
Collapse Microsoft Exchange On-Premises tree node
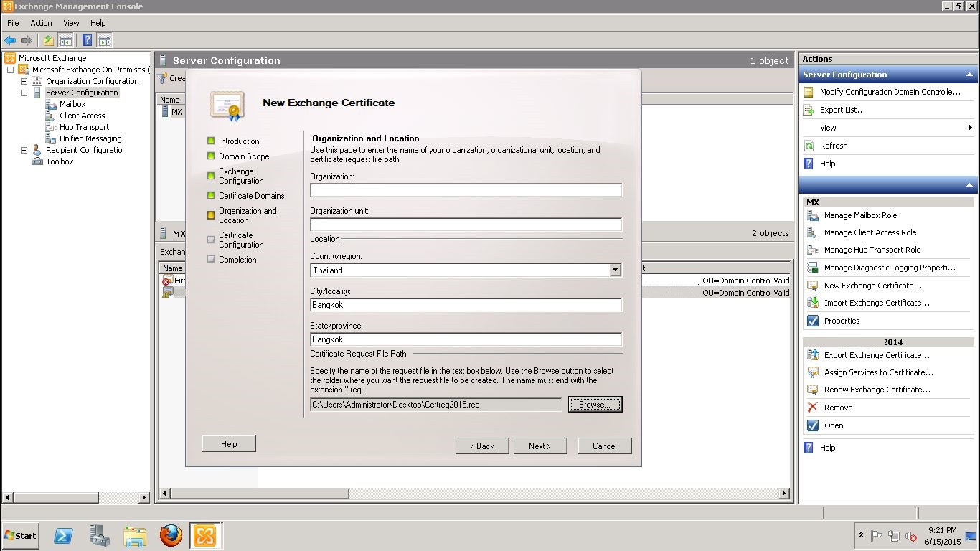pyautogui.click(x=10, y=70)
